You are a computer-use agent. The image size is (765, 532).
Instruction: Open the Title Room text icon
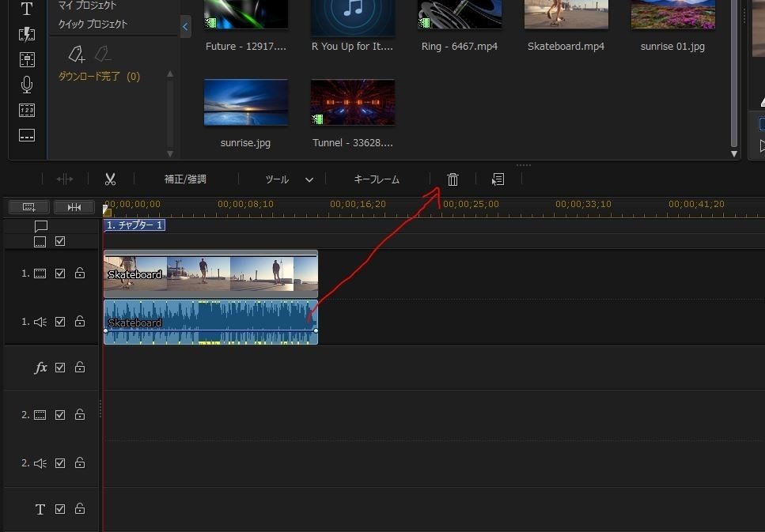(27, 8)
